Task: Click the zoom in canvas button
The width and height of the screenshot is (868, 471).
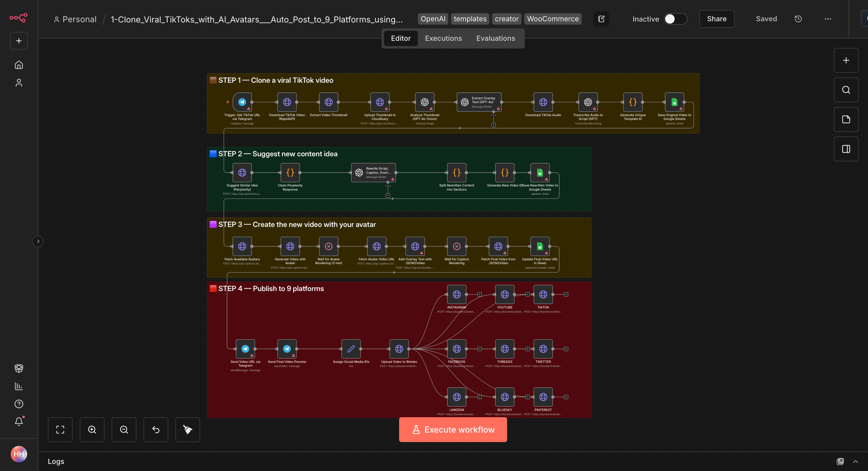Action: [92, 430]
